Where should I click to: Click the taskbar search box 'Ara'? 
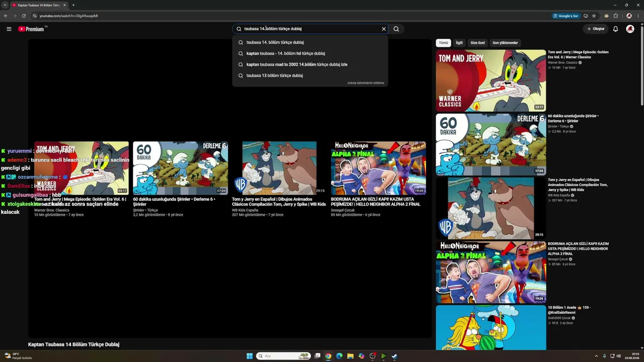[283, 356]
